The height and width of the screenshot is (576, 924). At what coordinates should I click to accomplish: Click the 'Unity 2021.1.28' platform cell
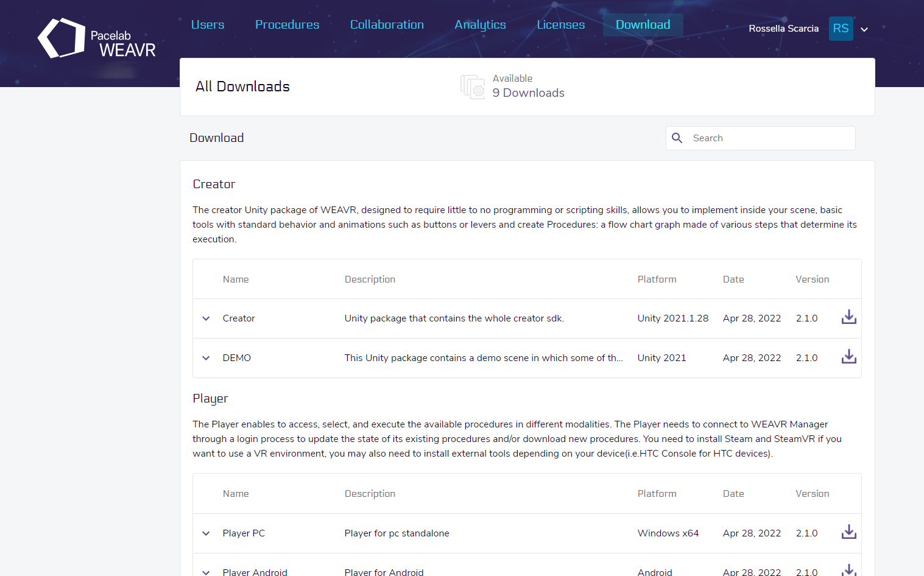tap(673, 318)
